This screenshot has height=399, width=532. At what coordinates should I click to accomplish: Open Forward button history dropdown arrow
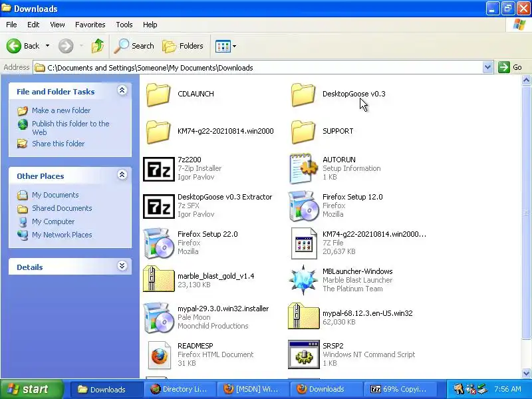(x=81, y=46)
